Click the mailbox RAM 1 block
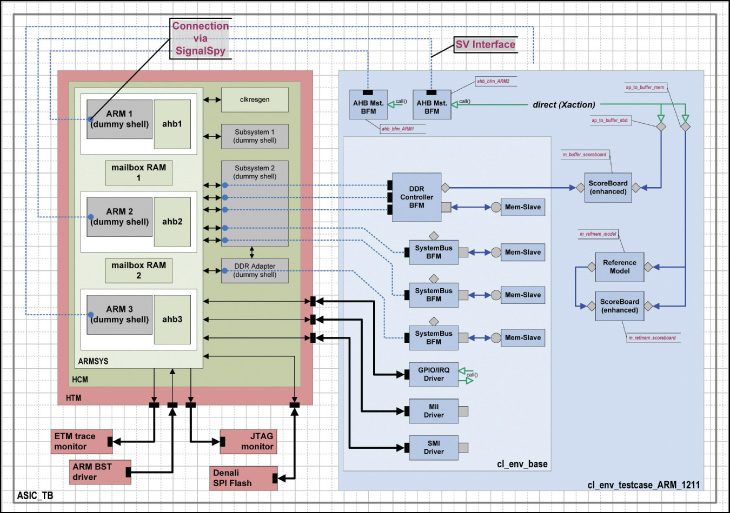Viewport: 730px width, 513px height. (x=139, y=172)
